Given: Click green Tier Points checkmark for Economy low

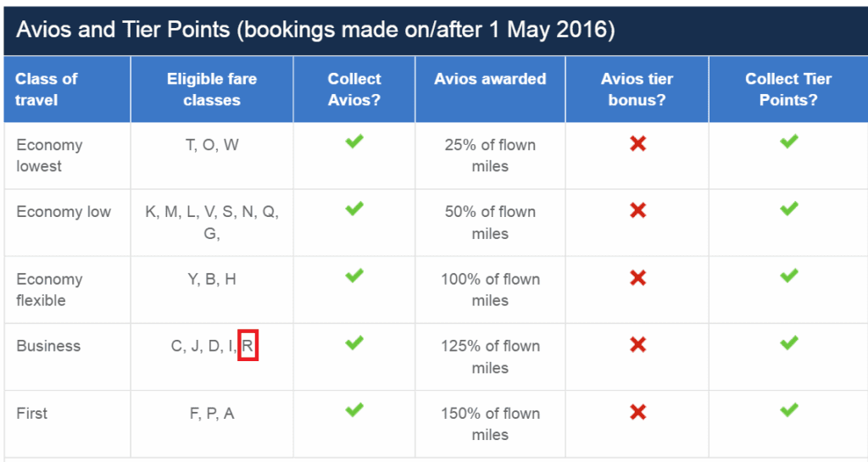Looking at the screenshot, I should (x=789, y=209).
